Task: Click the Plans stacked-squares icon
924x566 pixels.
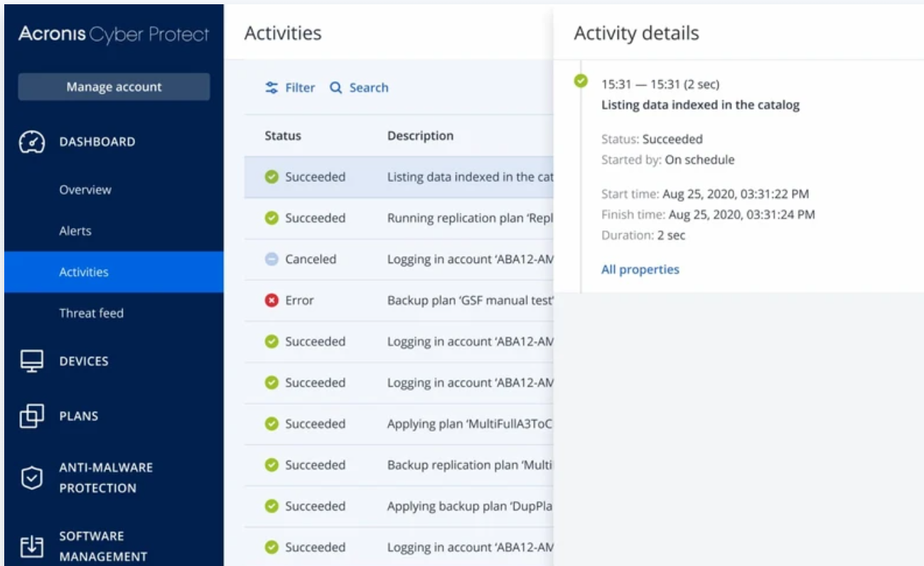Action: coord(32,416)
